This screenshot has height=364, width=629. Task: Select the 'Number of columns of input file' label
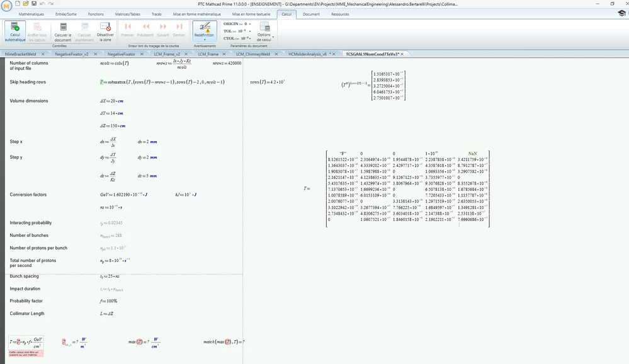28,66
